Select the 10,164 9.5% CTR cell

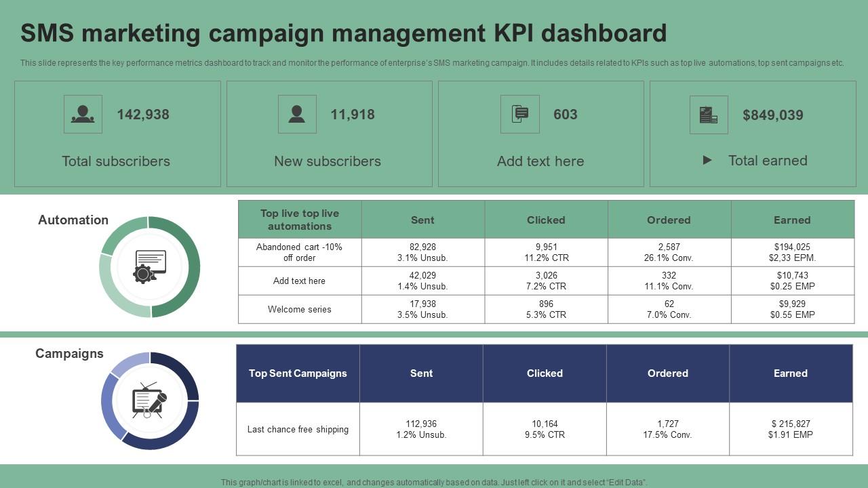pyautogui.click(x=545, y=429)
